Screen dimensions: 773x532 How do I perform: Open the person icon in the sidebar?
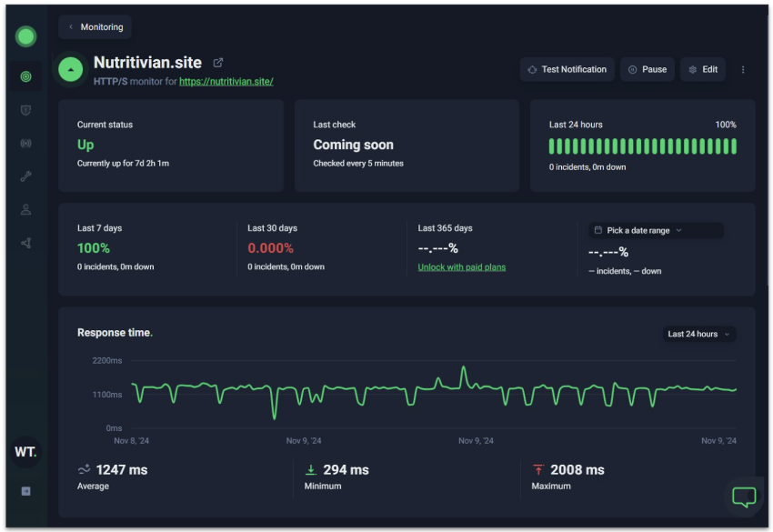click(25, 209)
